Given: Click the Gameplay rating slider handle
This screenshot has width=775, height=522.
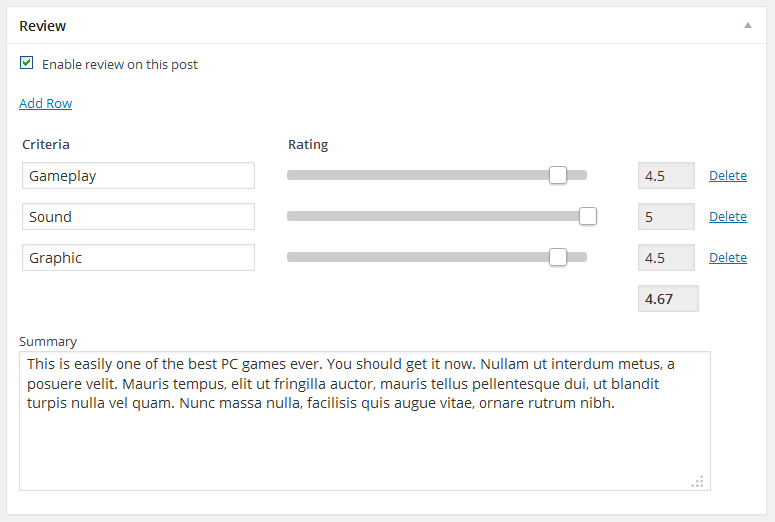Looking at the screenshot, I should pos(558,176).
